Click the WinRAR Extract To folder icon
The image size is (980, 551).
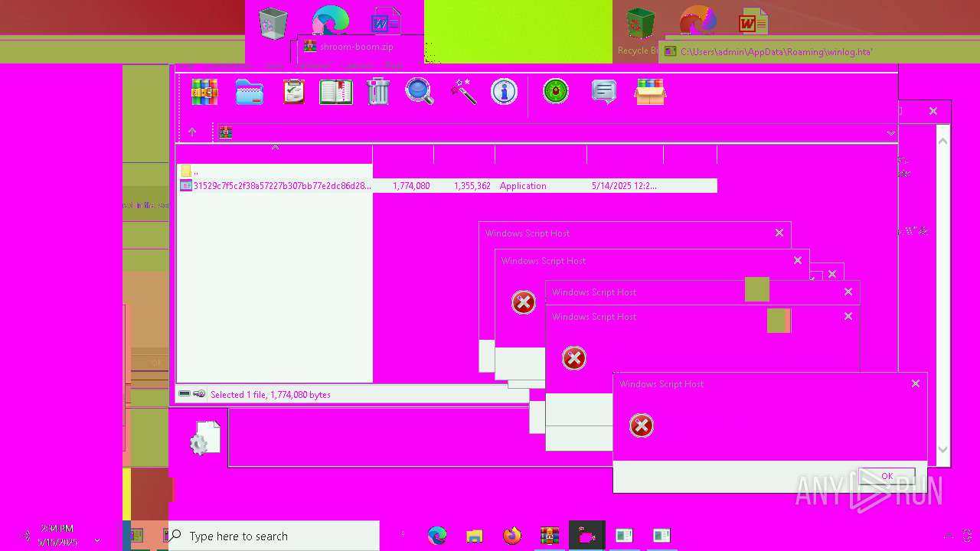(x=250, y=93)
